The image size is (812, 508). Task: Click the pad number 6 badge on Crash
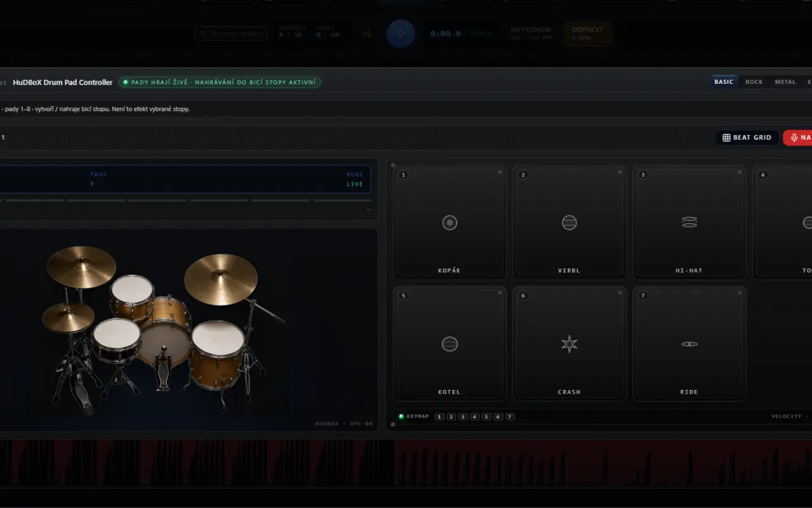coord(523,296)
